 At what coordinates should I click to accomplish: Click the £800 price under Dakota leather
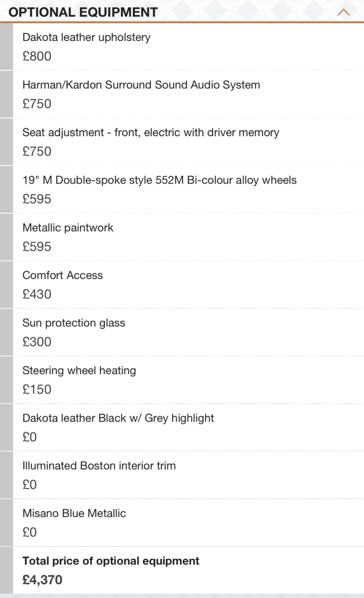(37, 56)
